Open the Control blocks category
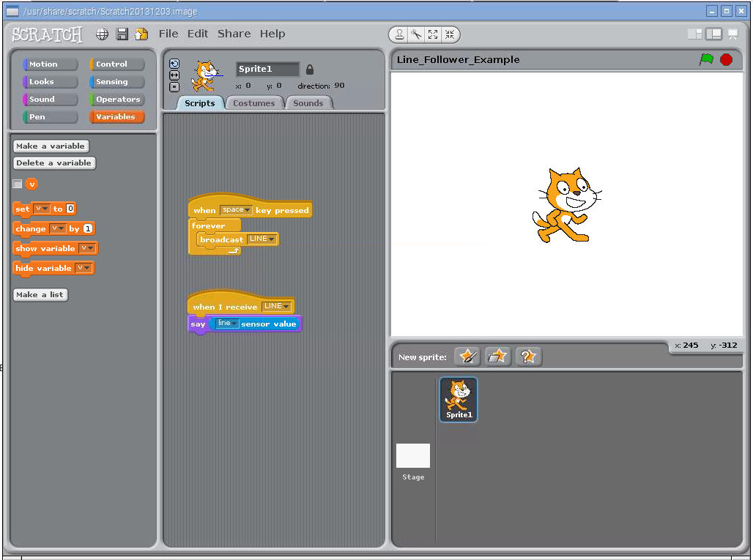This screenshot has height=560, width=753. 116,64
